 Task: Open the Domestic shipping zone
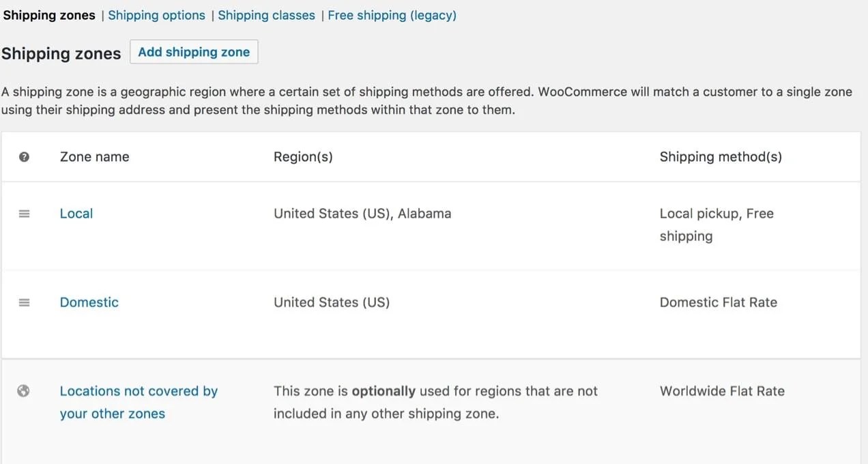click(89, 302)
